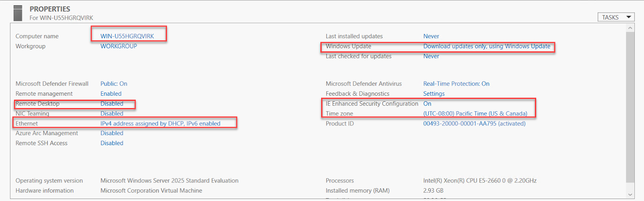Click the server icon beside PROPERTIES title
This screenshot has height=201, width=644.
[x=18, y=13]
